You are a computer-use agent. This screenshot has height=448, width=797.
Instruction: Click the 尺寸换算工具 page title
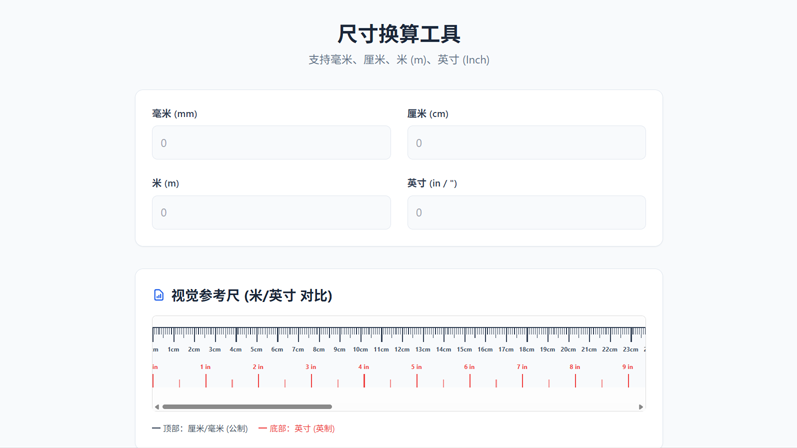(398, 34)
